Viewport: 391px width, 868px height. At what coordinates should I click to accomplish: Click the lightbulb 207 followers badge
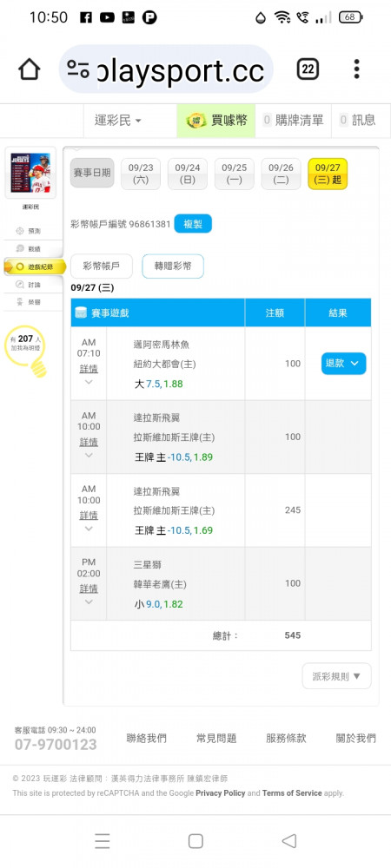pyautogui.click(x=27, y=351)
